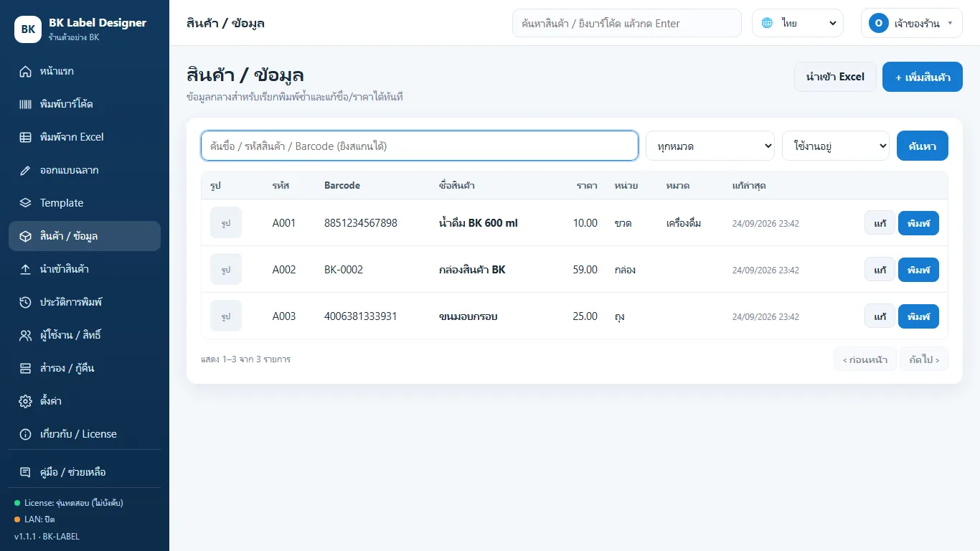The height and width of the screenshot is (551, 980).
Task: Click the รูป thumbnail for น้ำดื่ม BK 600 ml
Action: pos(226,222)
